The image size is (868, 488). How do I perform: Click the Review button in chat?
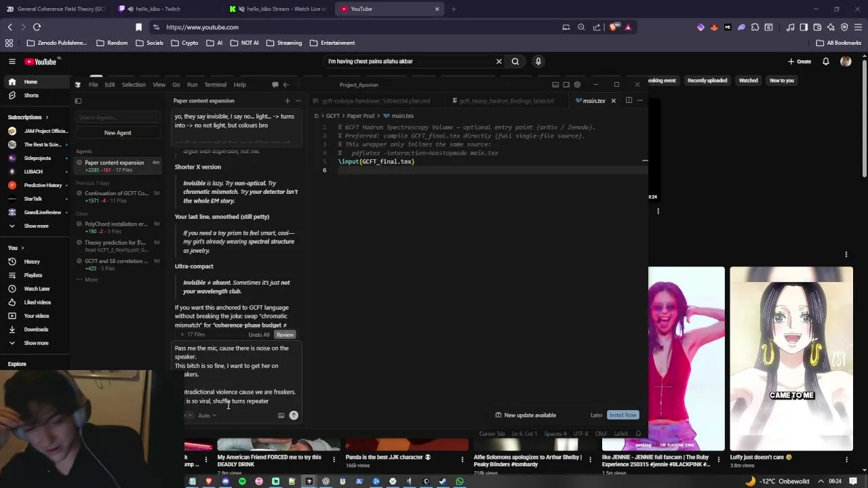tap(285, 335)
